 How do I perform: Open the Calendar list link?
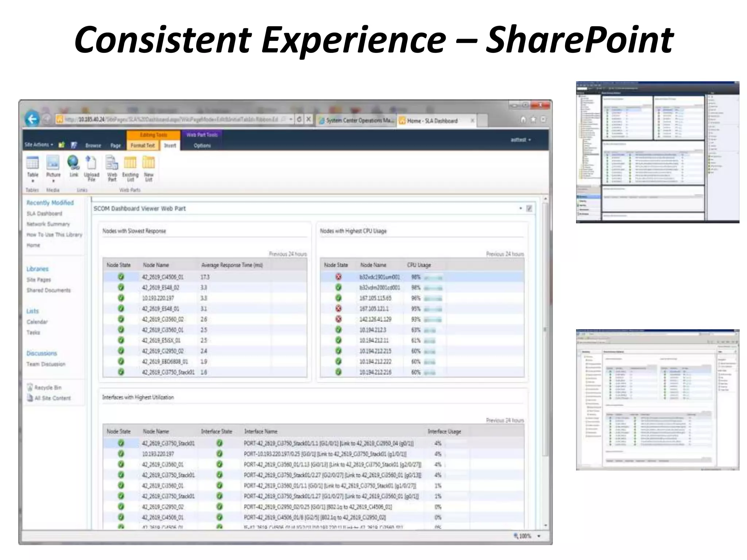point(37,322)
